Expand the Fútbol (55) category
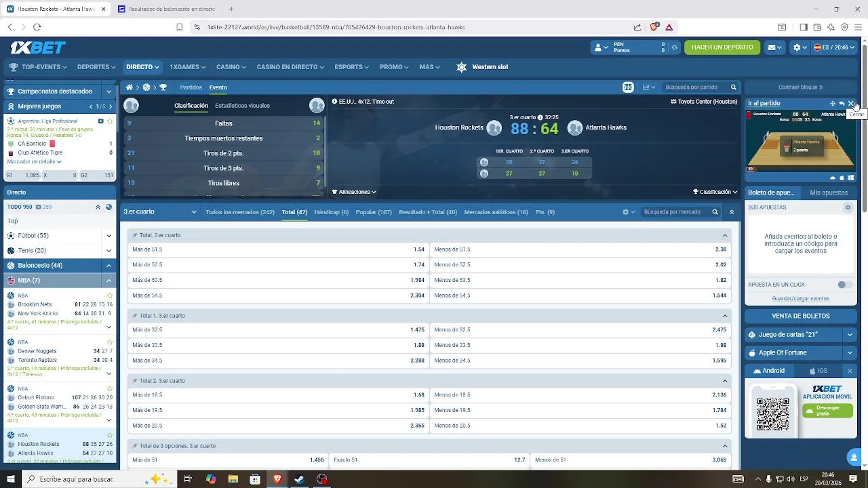Screen dimensions: 868x488 (x=108, y=236)
